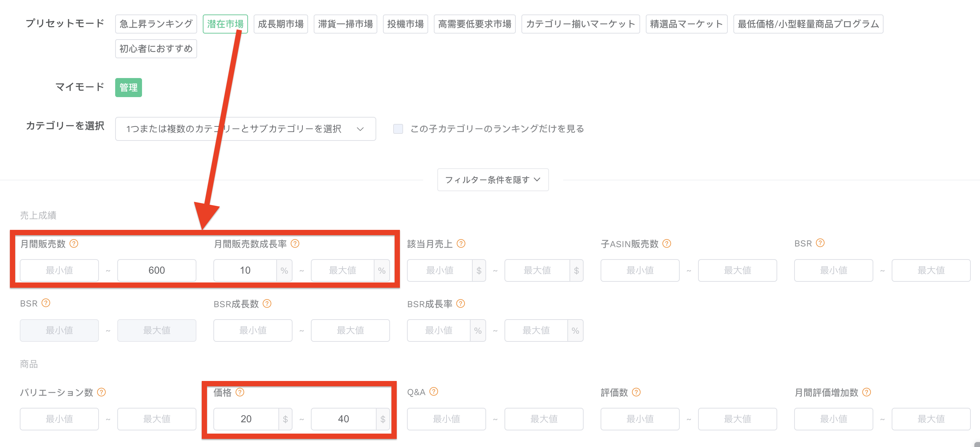The width and height of the screenshot is (980, 447).
Task: Select 急上昇ランキング preset mode
Action: (x=156, y=24)
